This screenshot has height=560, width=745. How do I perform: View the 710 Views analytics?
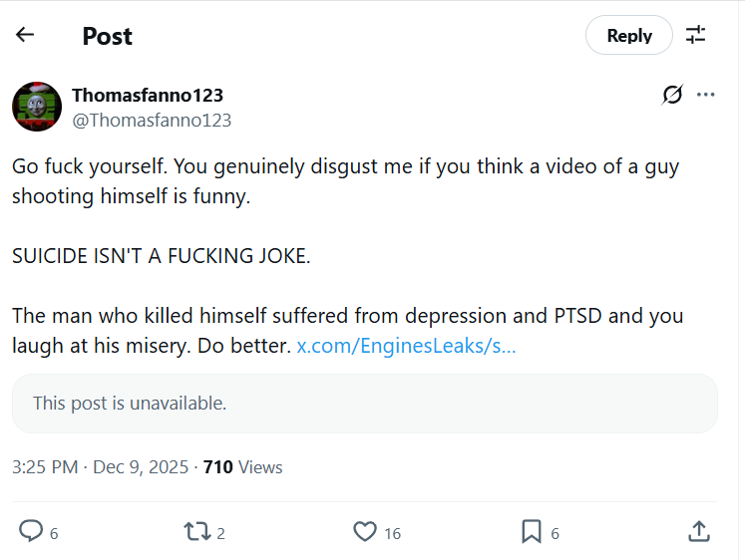[x=242, y=466]
